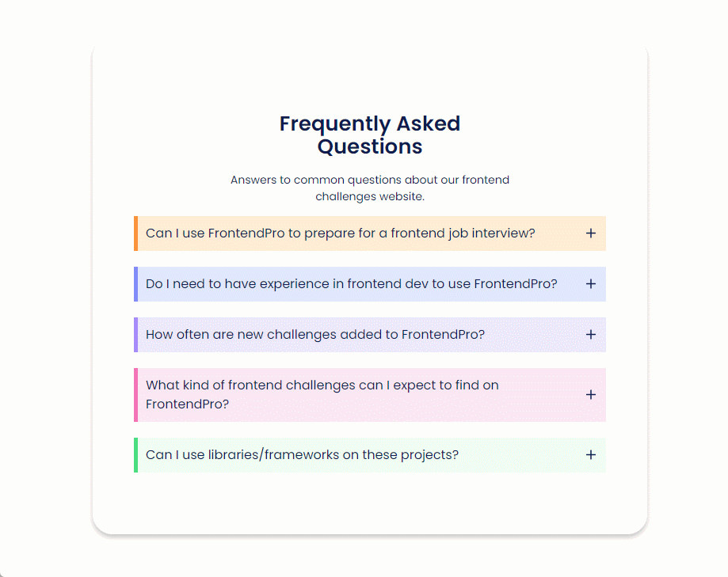Click the plus icon on the experience question
Image resolution: width=728 pixels, height=577 pixels.
point(591,284)
